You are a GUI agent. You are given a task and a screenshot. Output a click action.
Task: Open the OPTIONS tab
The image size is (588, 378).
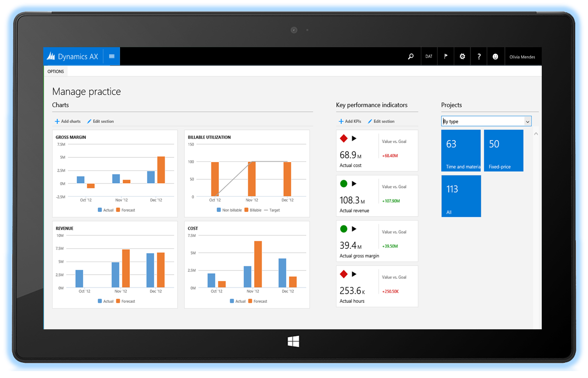point(56,71)
